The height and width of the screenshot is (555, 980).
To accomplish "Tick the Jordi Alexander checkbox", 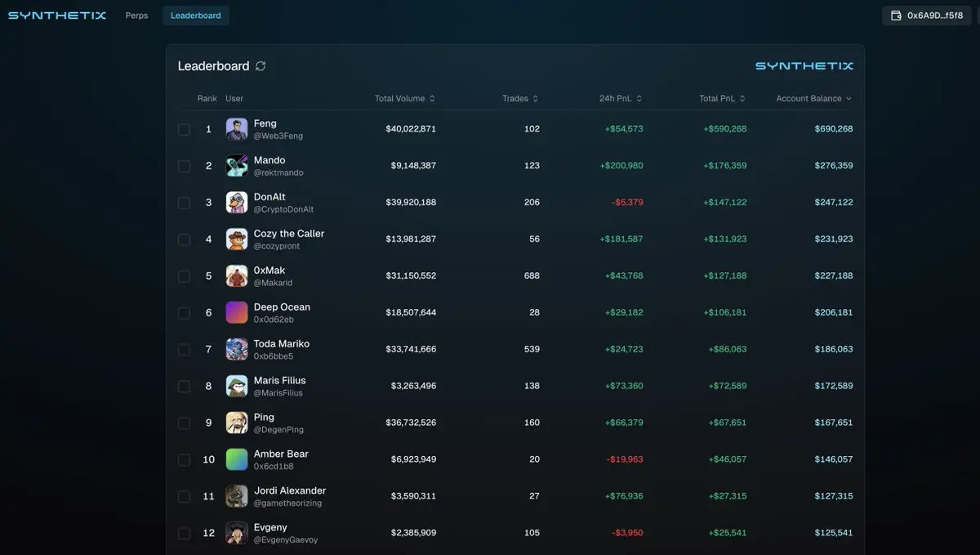I will [185, 497].
